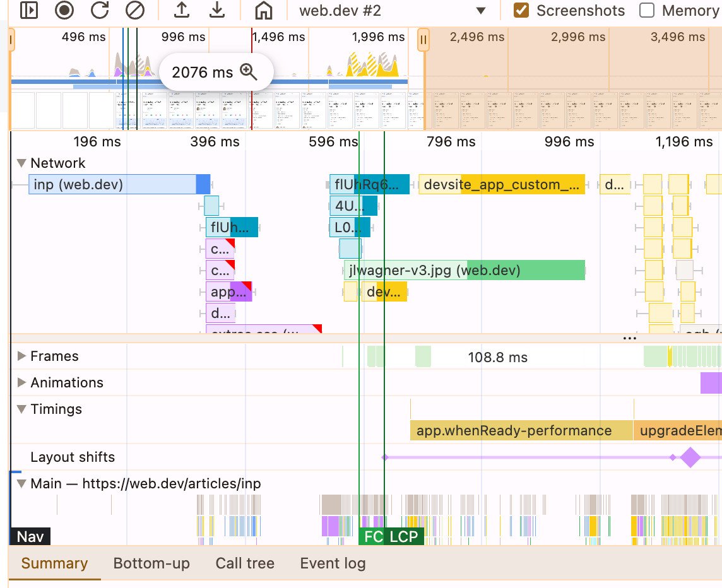Click the purple animation bar
Screen dimensions: 722x588
711,382
